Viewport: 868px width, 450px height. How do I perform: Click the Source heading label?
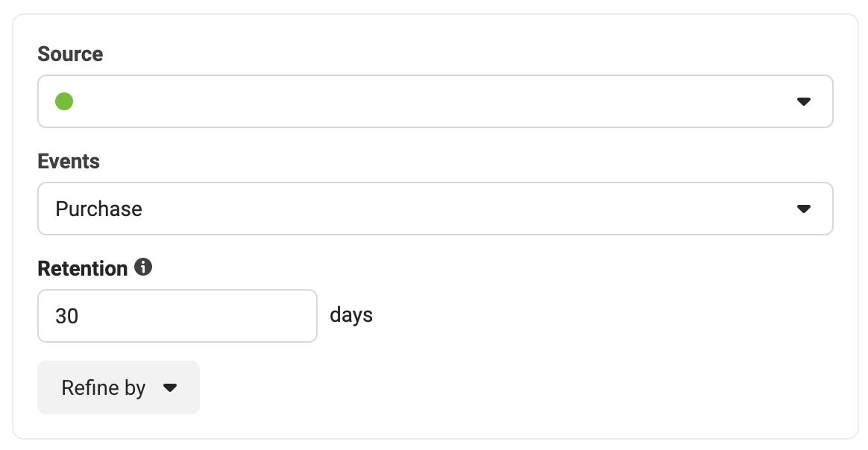70,54
